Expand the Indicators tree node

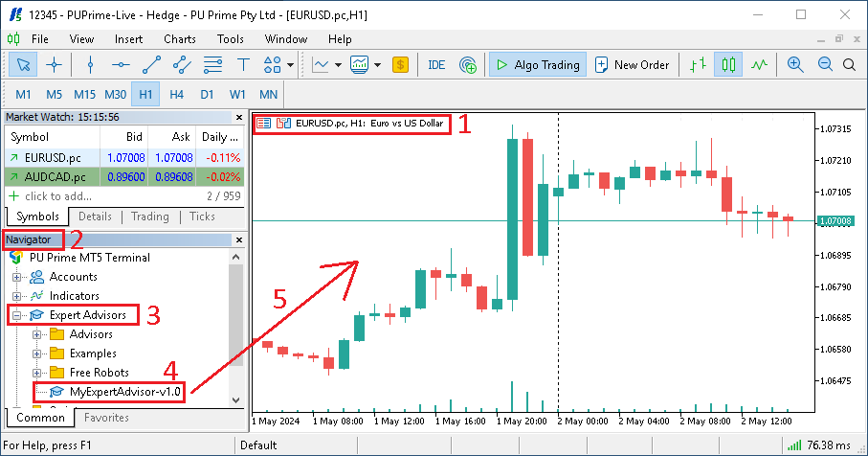[16, 296]
